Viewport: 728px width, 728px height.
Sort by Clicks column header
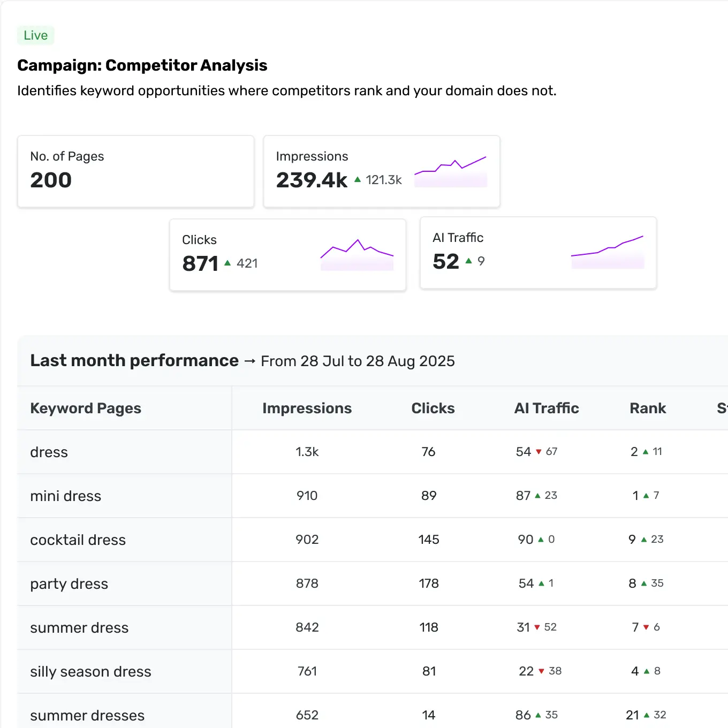tap(433, 408)
